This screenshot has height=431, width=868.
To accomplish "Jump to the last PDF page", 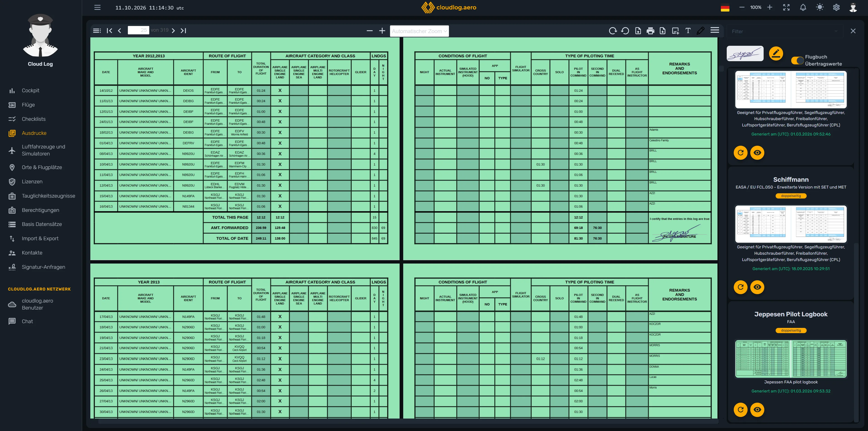I will (183, 31).
